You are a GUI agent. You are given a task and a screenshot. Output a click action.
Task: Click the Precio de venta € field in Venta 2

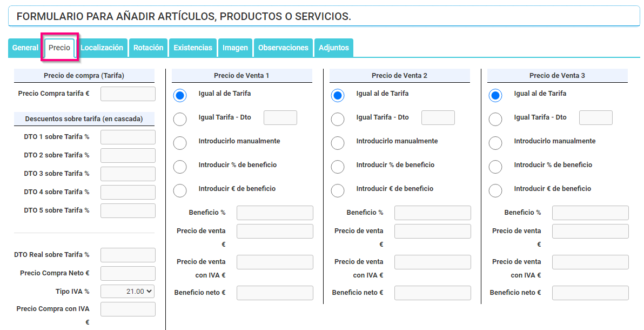[432, 231]
